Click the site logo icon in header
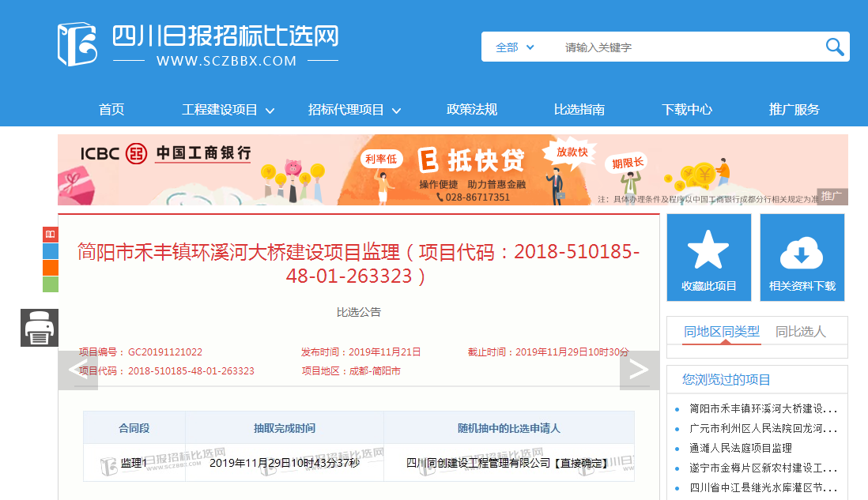Viewport: 868px width, 500px height. pos(77,44)
